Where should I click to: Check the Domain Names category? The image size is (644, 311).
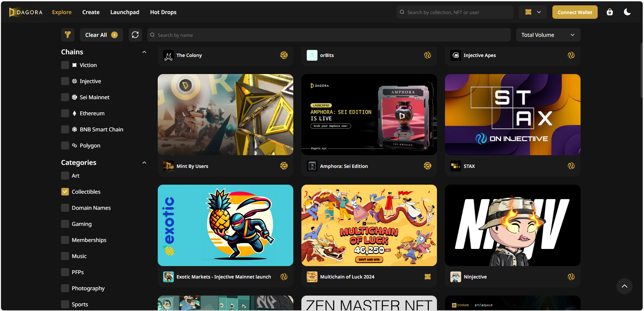[x=65, y=208]
